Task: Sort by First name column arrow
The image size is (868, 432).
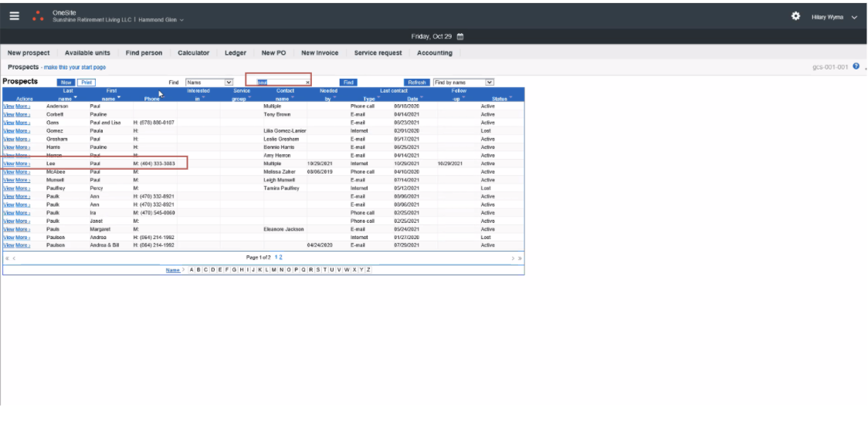Action: tap(119, 98)
